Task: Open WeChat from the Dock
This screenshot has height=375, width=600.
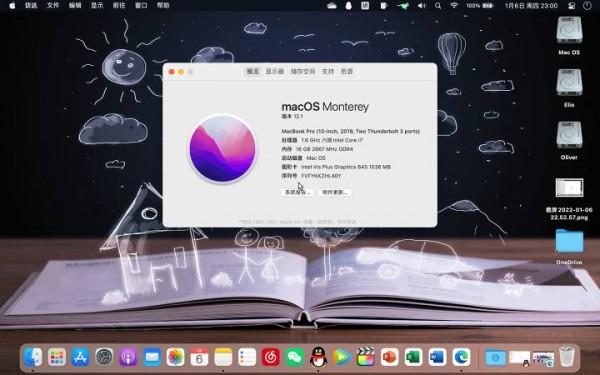Action: click(x=295, y=357)
